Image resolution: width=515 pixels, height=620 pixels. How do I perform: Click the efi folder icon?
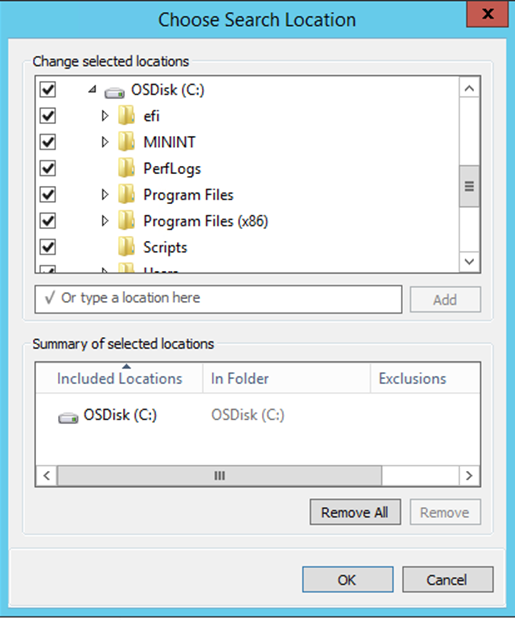coord(126,115)
